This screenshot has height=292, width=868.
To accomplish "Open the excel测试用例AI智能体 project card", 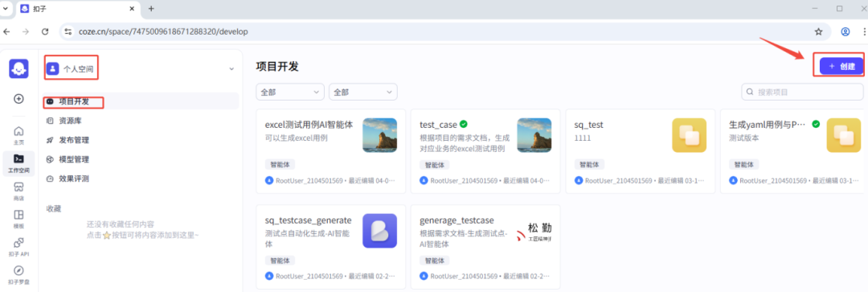I will [x=331, y=151].
